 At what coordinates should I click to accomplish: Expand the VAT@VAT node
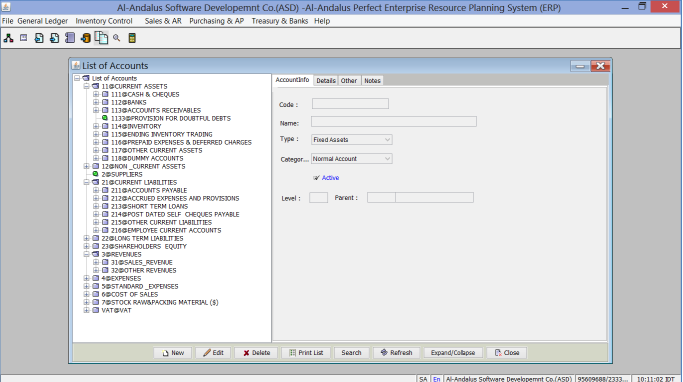pos(86,310)
